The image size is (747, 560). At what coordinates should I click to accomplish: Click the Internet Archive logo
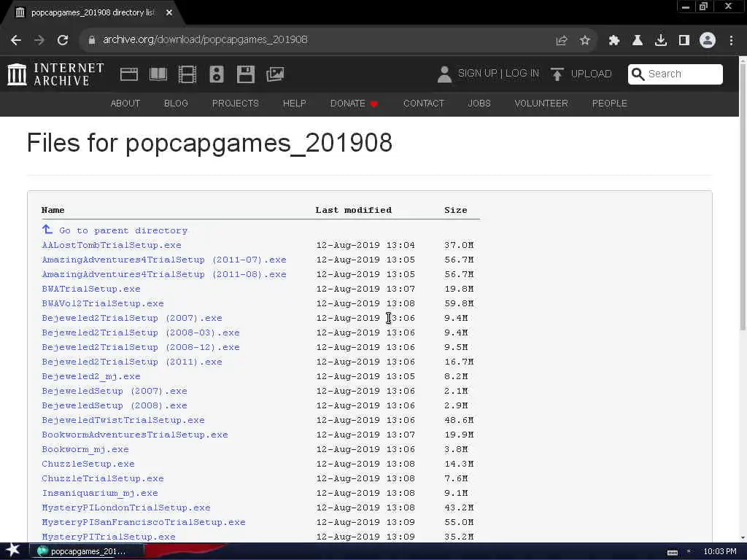(x=55, y=74)
